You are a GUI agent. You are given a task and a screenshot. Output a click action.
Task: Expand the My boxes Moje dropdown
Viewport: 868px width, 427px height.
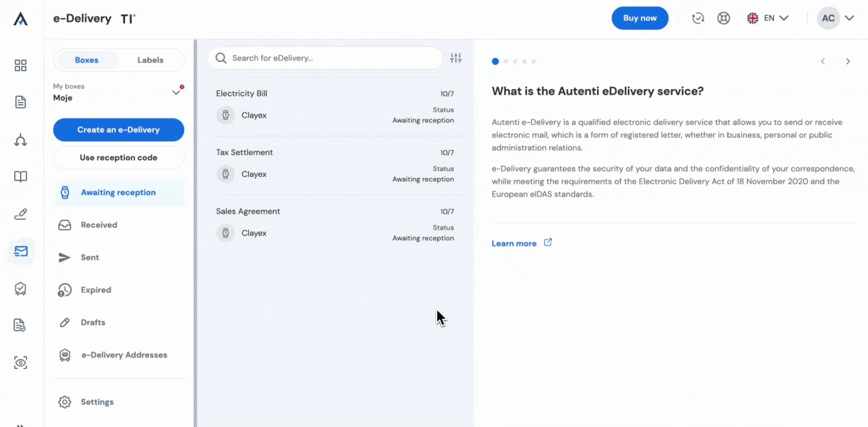tap(175, 92)
